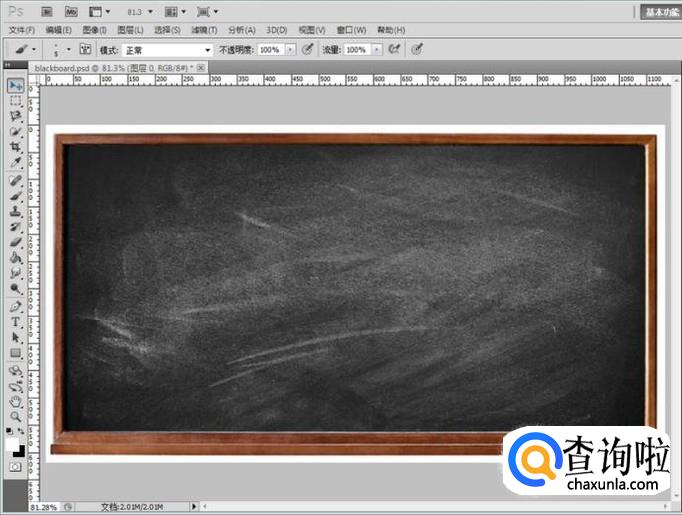Select the Rectangular Marquee tool
This screenshot has height=515, width=682.
click(x=16, y=101)
